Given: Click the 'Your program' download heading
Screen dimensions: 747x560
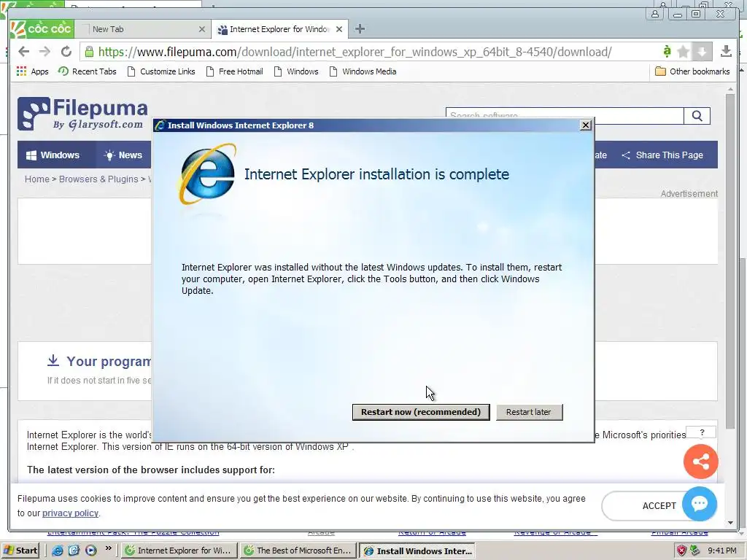Looking at the screenshot, I should (109, 362).
